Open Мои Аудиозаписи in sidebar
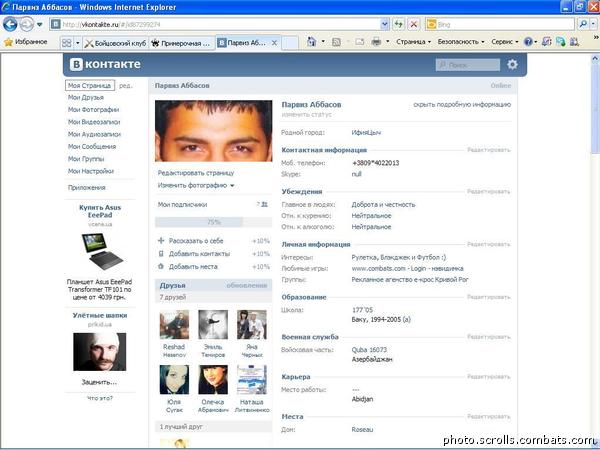Image resolution: width=600 pixels, height=450 pixels. [94, 134]
